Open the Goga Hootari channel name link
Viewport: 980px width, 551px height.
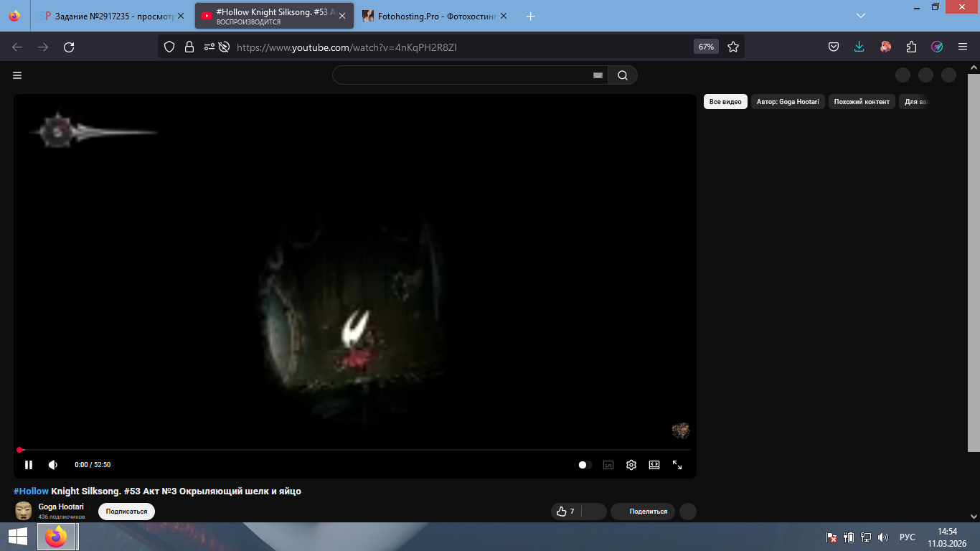pyautogui.click(x=61, y=507)
